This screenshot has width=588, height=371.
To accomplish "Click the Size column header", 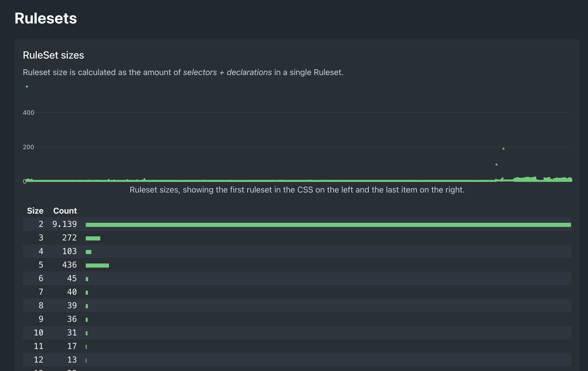I will [35, 211].
